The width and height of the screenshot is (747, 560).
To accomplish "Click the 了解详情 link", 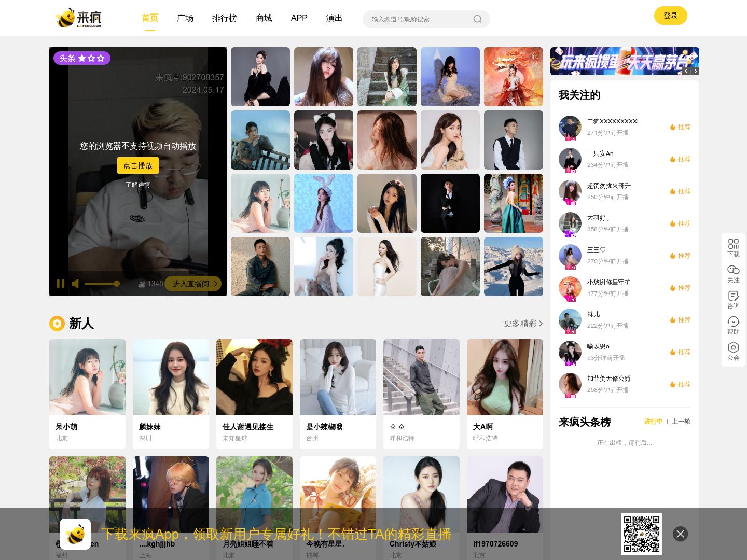I will point(138,185).
